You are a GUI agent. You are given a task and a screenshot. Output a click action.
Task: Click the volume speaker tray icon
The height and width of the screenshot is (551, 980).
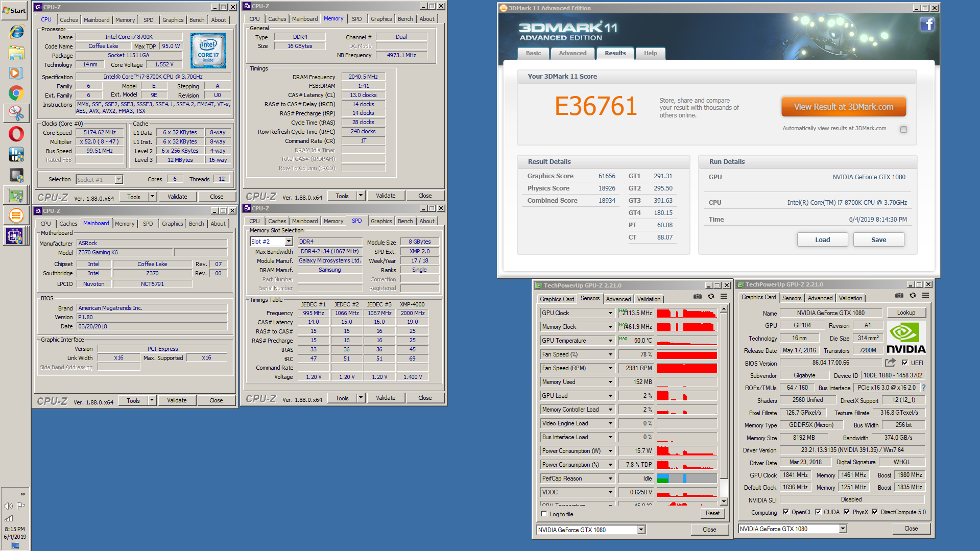point(9,506)
